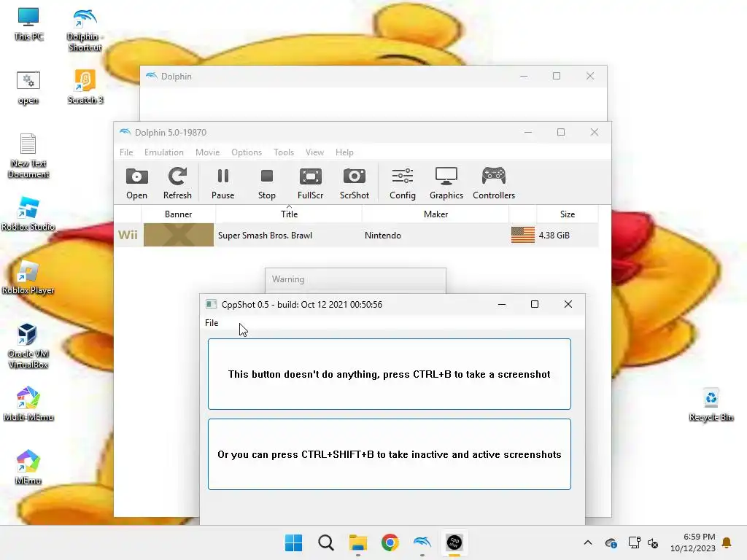Select the Roblox Player desktop icon
Screen dimensions: 747x560
click(x=28, y=278)
